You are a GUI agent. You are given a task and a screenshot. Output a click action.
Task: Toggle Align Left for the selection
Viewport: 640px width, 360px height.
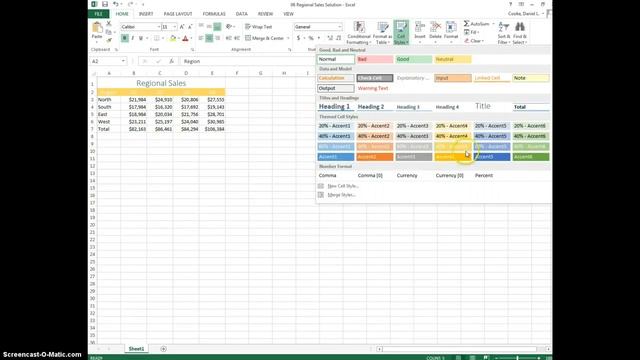[201, 38]
